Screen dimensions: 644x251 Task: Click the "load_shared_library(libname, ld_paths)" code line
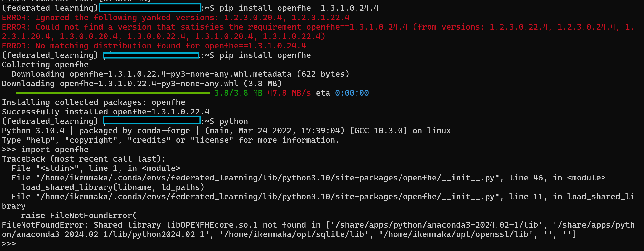112,187
